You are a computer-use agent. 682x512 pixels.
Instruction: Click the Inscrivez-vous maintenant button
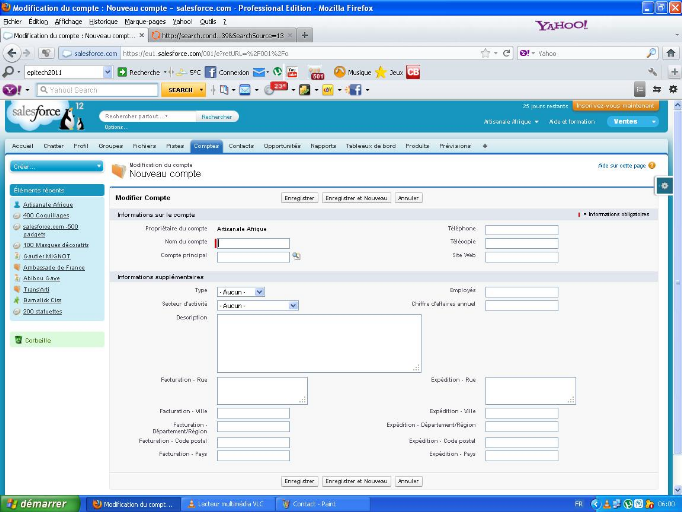[x=615, y=106]
